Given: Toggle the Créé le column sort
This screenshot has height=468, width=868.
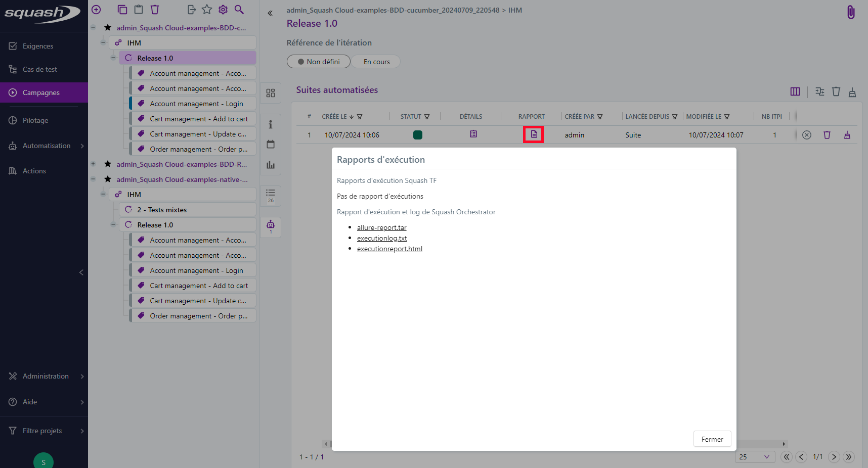Looking at the screenshot, I should [352, 117].
